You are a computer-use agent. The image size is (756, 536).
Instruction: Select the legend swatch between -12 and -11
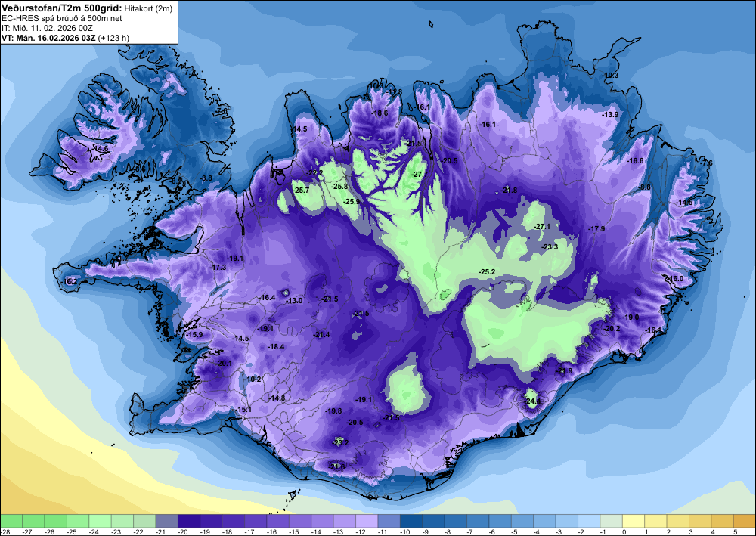(367, 521)
